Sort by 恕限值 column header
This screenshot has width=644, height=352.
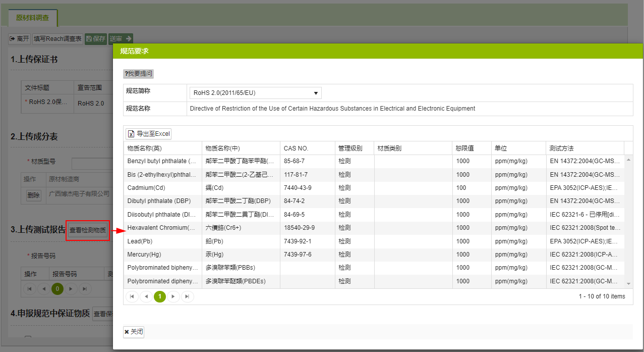pos(472,148)
